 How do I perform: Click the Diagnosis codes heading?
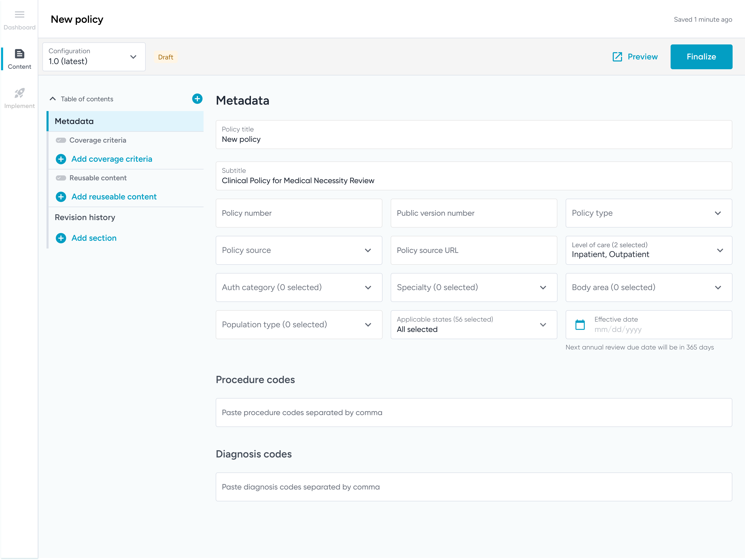[254, 454]
